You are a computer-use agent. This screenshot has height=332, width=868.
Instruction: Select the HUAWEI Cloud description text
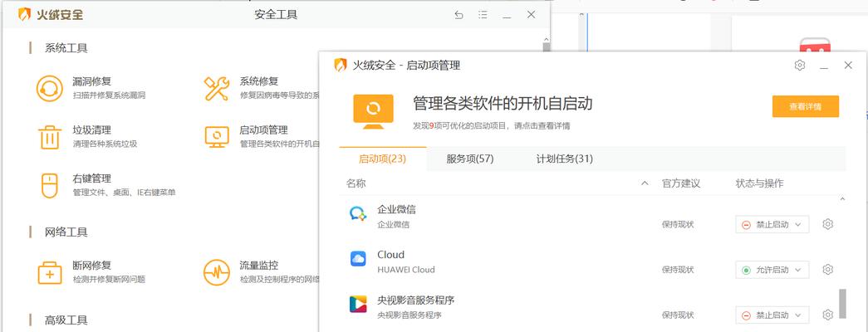coord(406,270)
